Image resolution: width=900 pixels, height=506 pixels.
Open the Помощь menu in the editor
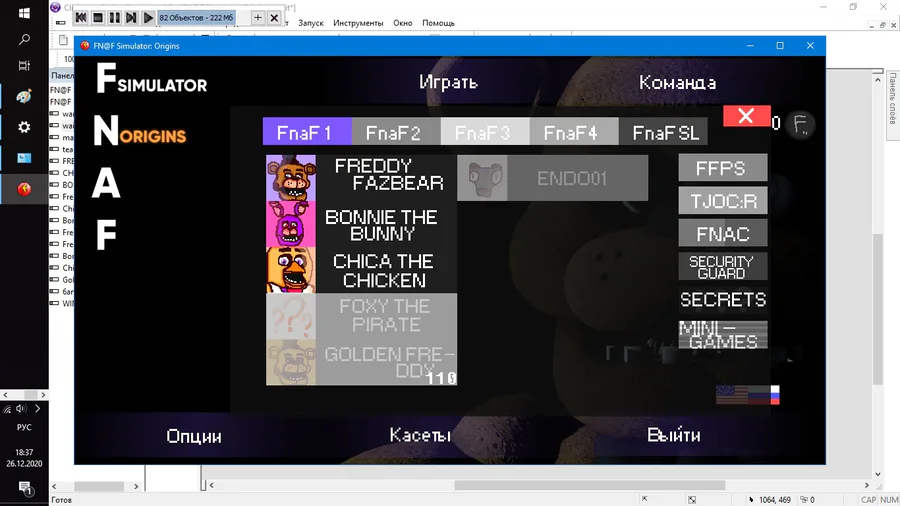click(439, 23)
